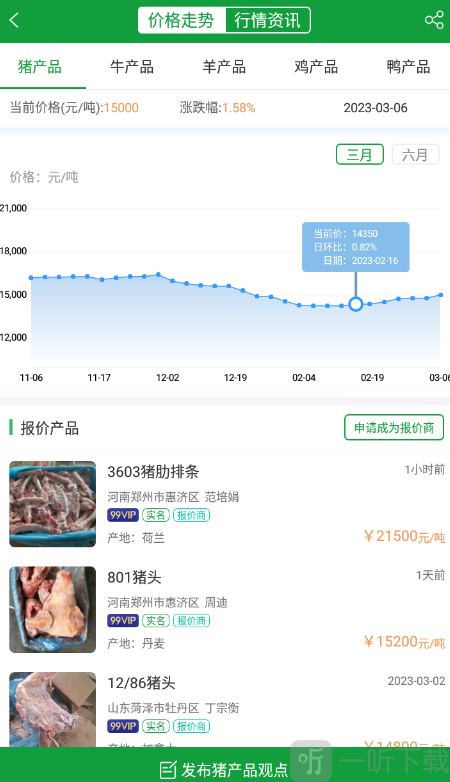This screenshot has height=782, width=450.
Task: Select the 六月 time range
Action: 415,155
